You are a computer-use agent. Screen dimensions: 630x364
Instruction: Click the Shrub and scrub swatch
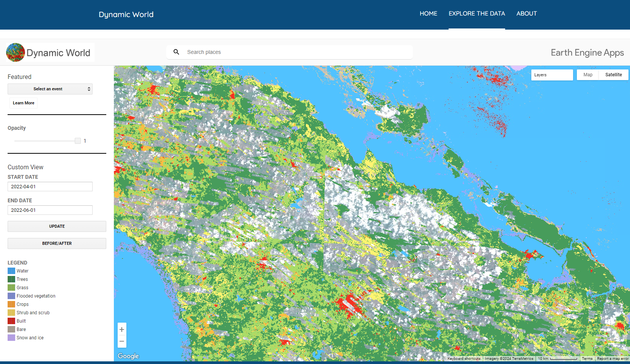coord(11,313)
